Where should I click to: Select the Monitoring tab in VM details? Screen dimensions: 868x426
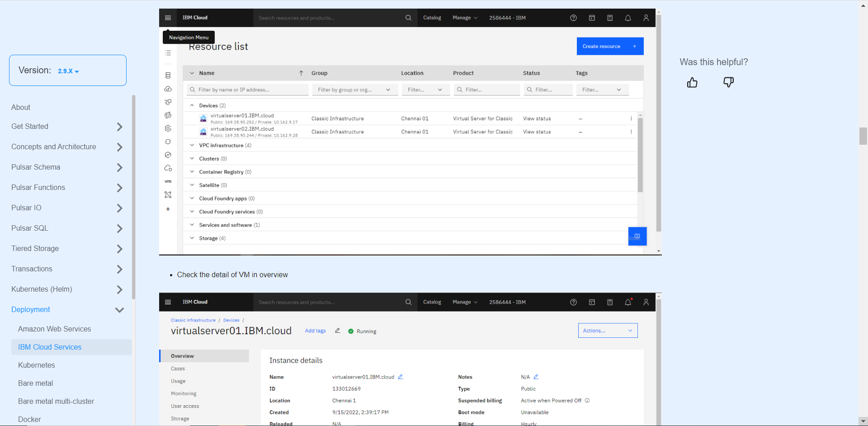[x=184, y=393]
